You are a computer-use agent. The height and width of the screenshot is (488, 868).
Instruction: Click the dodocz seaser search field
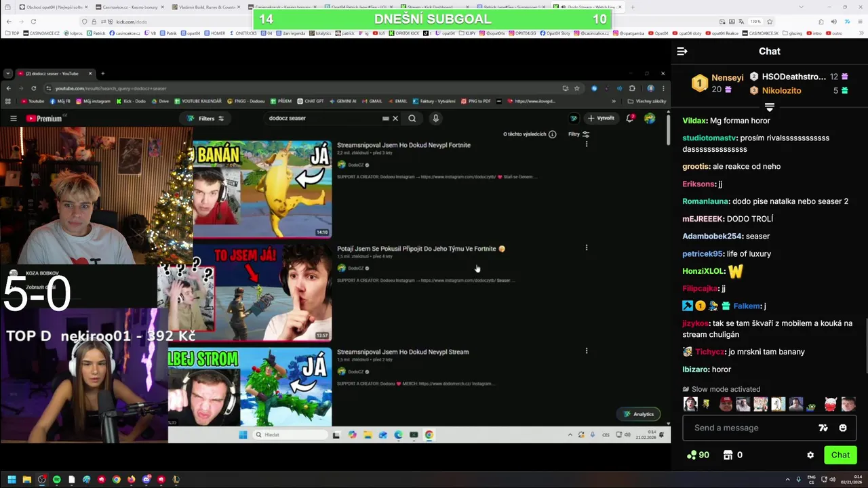click(x=322, y=118)
